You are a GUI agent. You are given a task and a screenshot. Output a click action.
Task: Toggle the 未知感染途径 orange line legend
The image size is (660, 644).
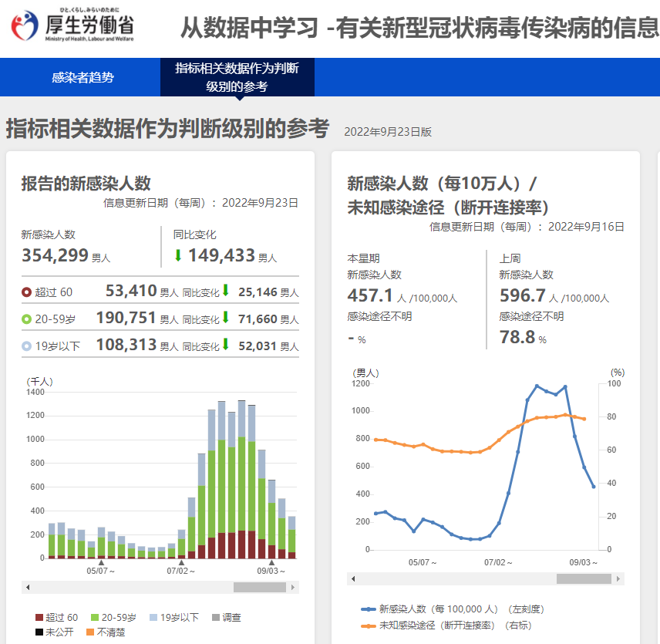[446, 625]
